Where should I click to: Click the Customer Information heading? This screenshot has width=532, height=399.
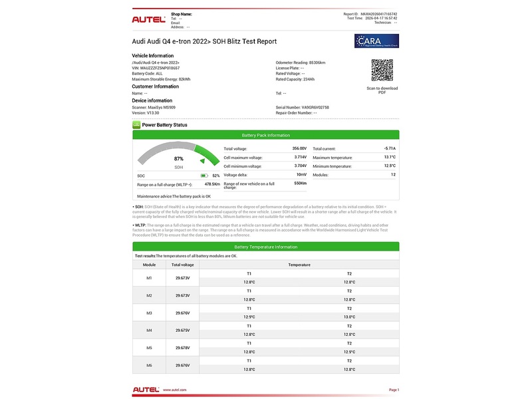pos(156,86)
